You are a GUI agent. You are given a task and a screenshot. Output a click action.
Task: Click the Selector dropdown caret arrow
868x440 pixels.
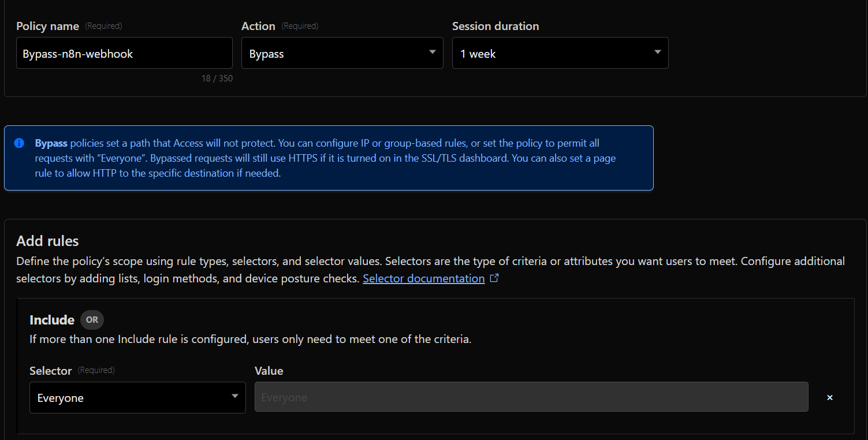point(234,397)
